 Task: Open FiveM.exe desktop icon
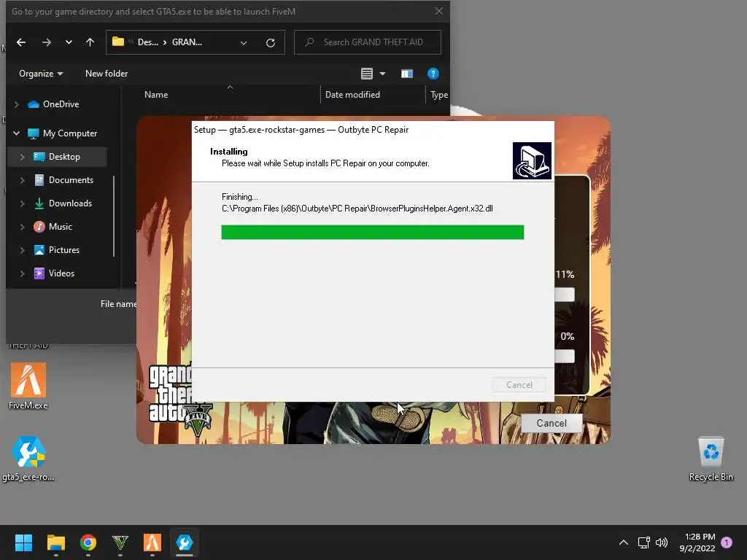[x=28, y=386]
